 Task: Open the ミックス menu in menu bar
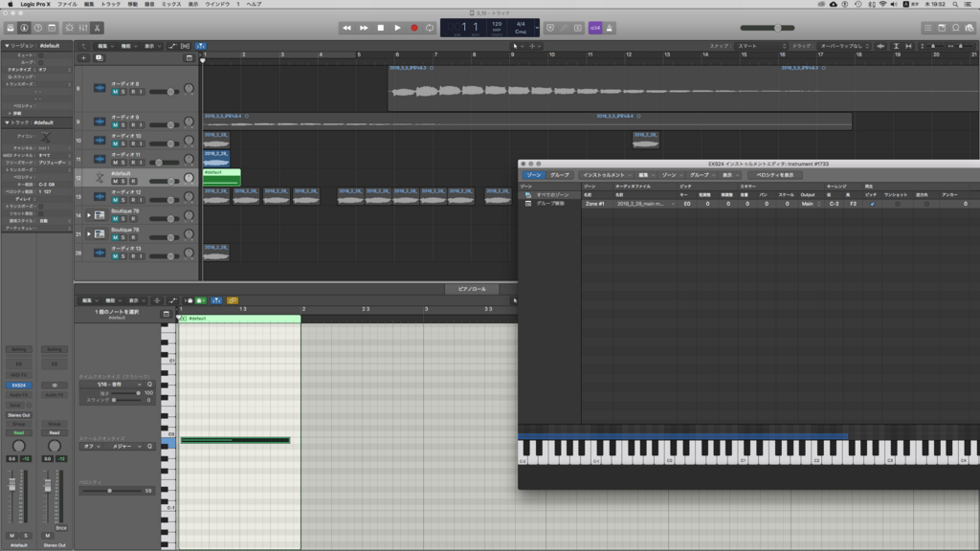coord(171,5)
